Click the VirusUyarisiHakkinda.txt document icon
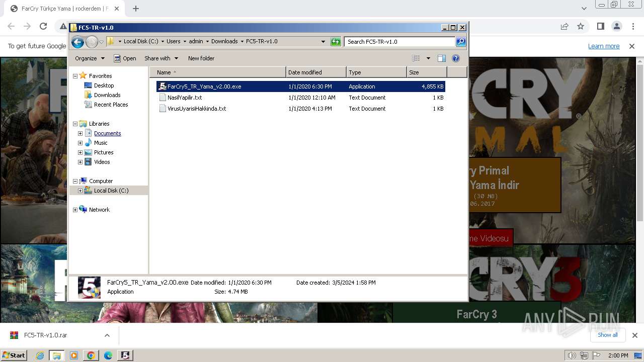 click(163, 109)
